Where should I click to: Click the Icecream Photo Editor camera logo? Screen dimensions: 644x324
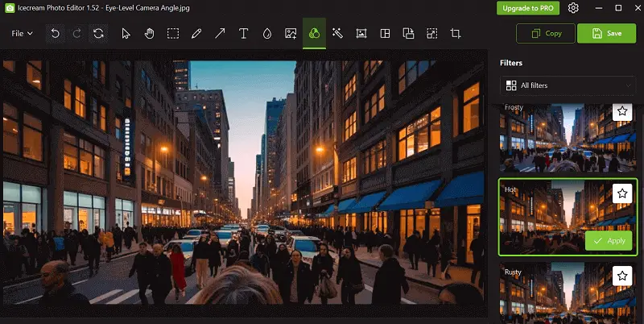pos(10,8)
